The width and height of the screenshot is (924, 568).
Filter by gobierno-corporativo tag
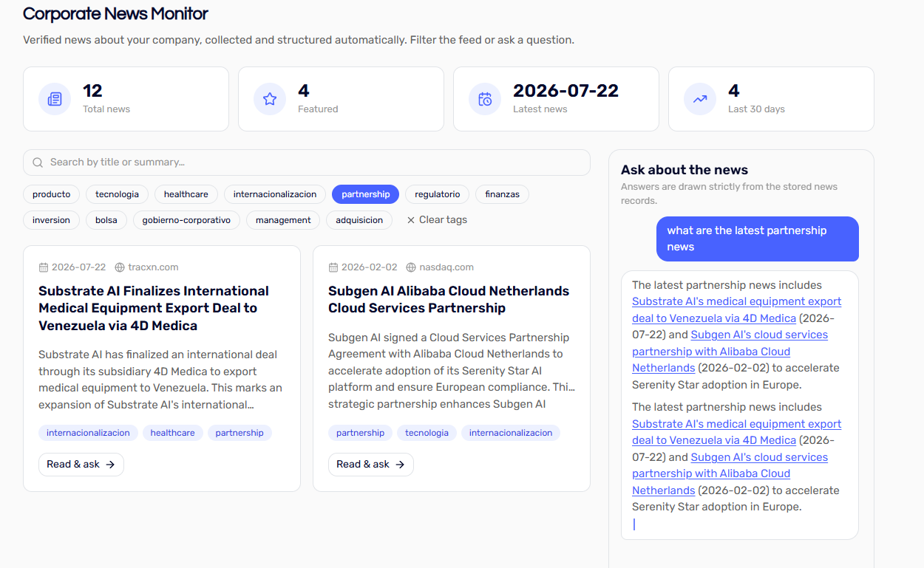click(x=186, y=220)
